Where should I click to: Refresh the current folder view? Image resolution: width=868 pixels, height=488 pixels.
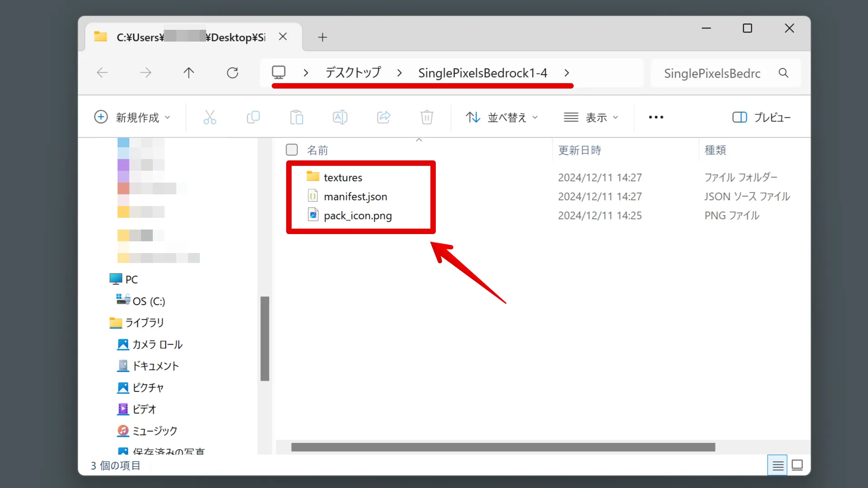point(232,73)
